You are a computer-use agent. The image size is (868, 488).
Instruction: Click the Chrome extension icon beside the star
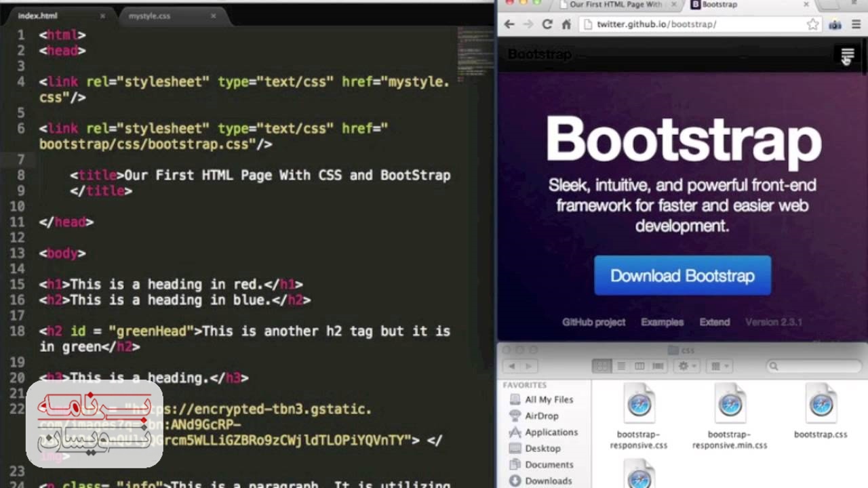coord(835,24)
